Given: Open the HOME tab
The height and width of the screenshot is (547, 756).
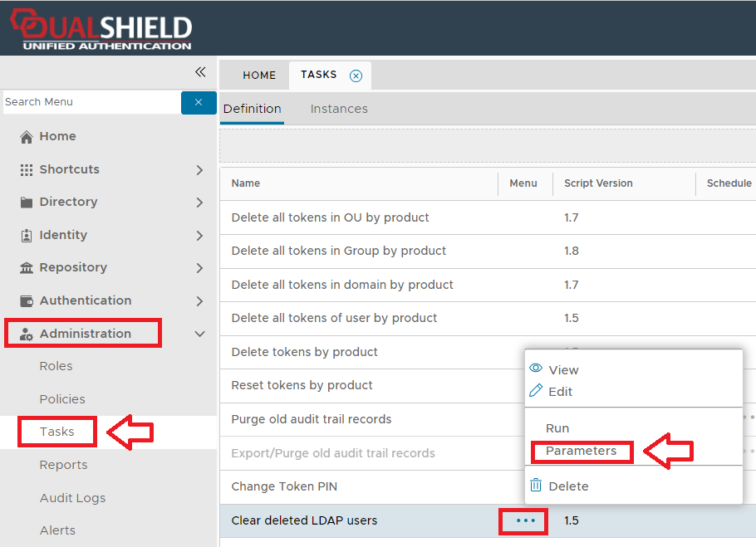Looking at the screenshot, I should click(x=259, y=76).
